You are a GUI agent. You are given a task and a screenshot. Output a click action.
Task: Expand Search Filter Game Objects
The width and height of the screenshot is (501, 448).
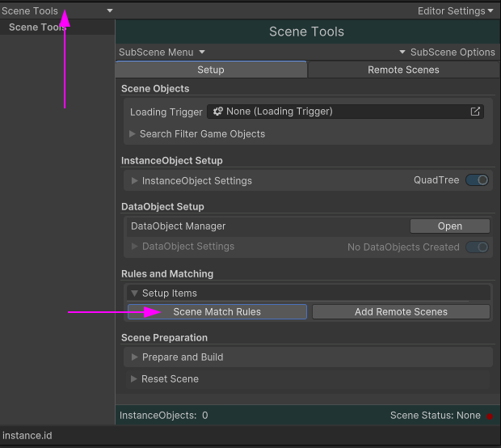point(133,134)
